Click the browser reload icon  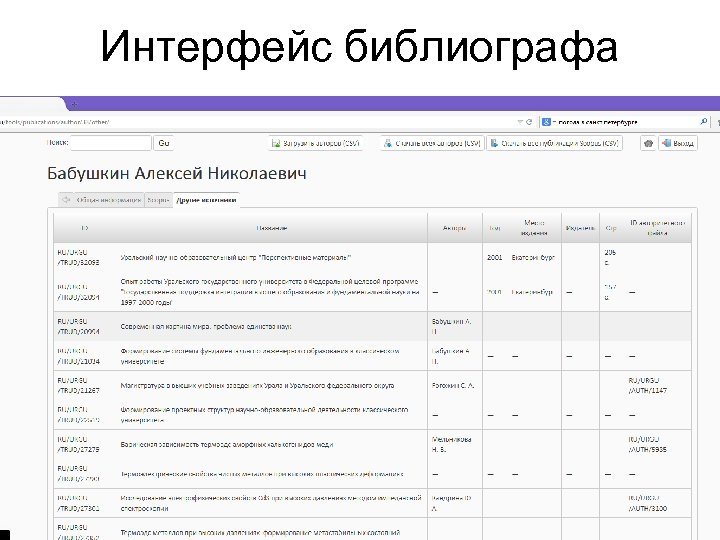[529, 122]
